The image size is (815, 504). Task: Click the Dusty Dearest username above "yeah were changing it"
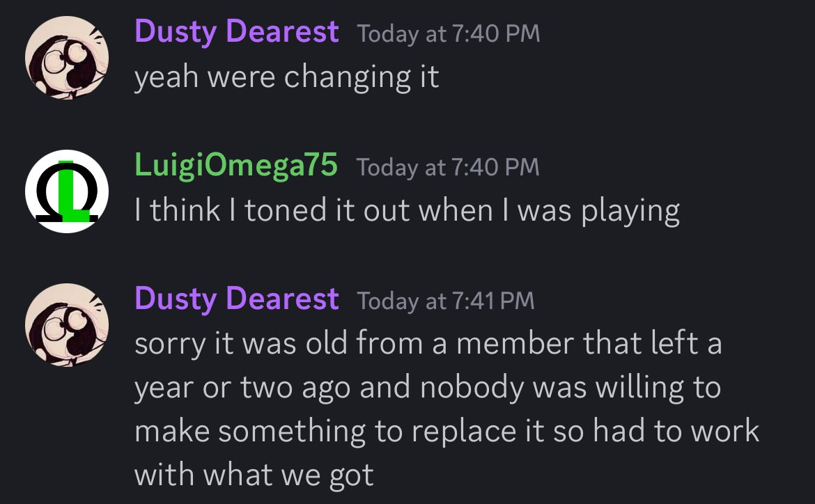point(236,33)
